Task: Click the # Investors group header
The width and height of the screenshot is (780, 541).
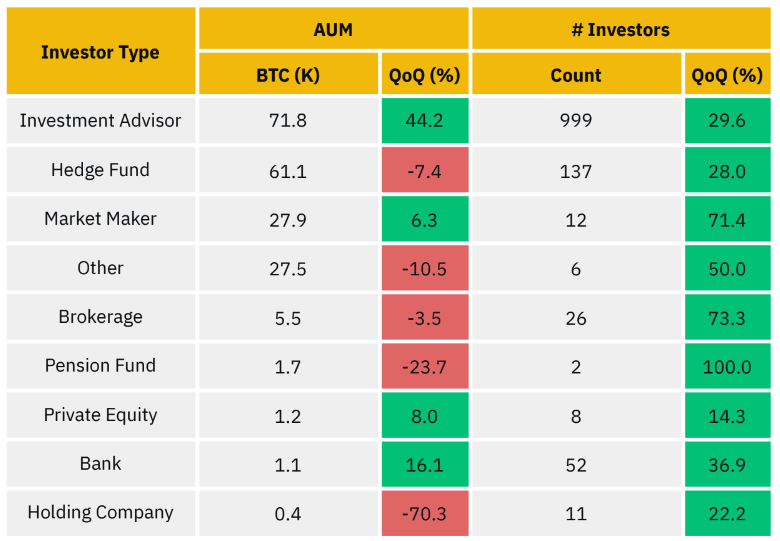Action: [x=620, y=30]
